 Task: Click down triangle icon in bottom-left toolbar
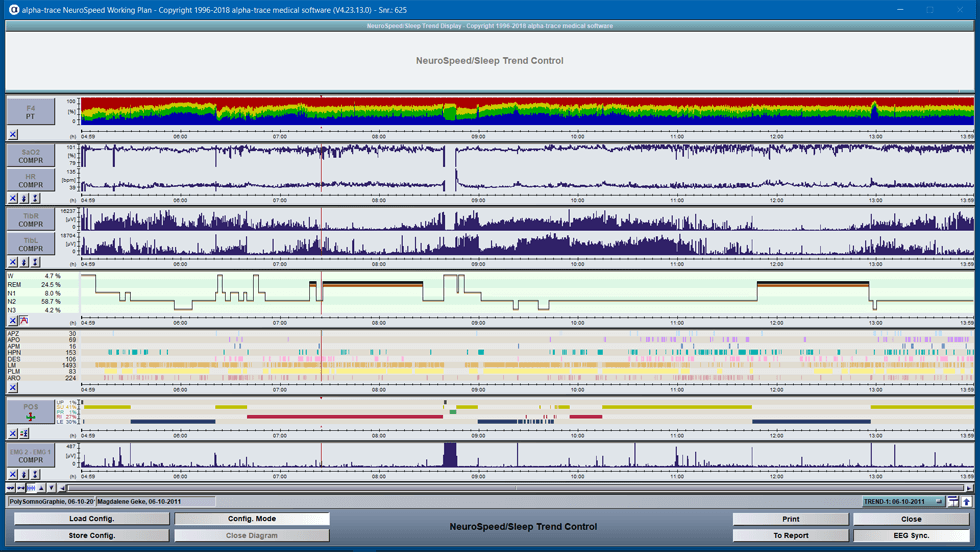51,488
